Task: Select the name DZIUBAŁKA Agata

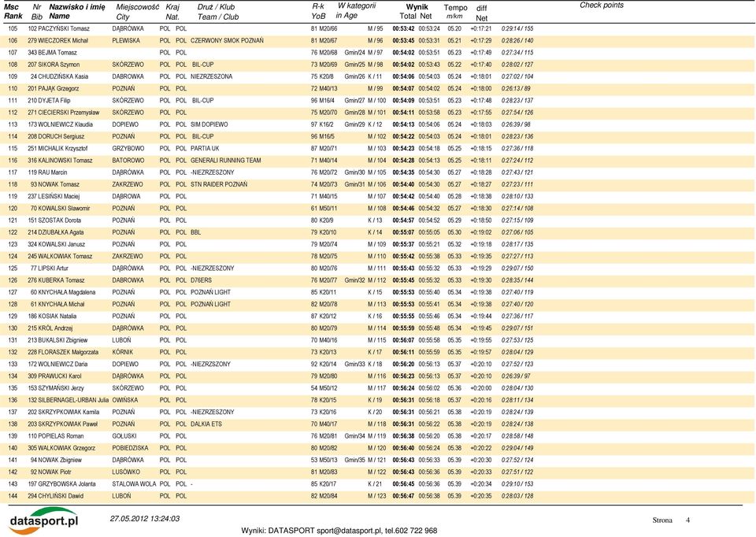Action: (61, 232)
